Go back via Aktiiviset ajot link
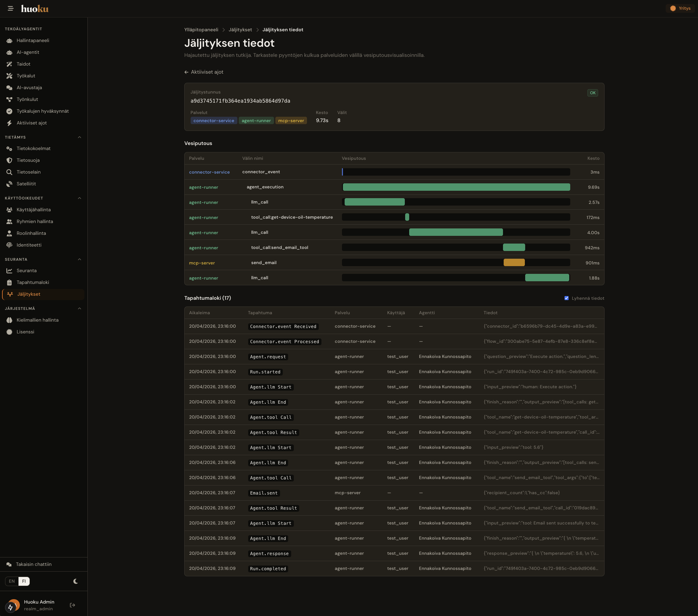The width and height of the screenshot is (698, 616). tap(204, 72)
